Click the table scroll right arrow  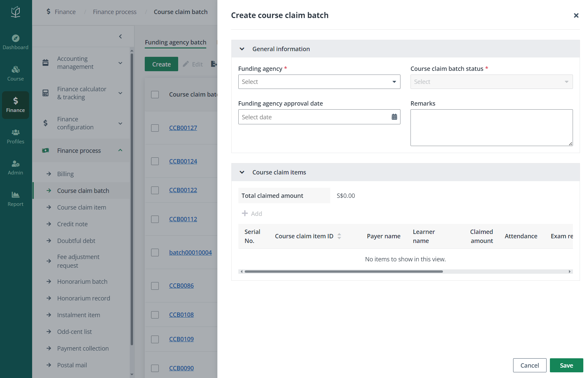(x=570, y=271)
